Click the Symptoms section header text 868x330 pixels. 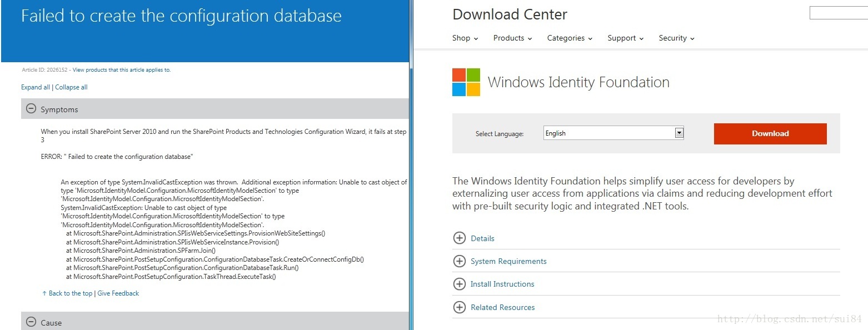(x=59, y=109)
